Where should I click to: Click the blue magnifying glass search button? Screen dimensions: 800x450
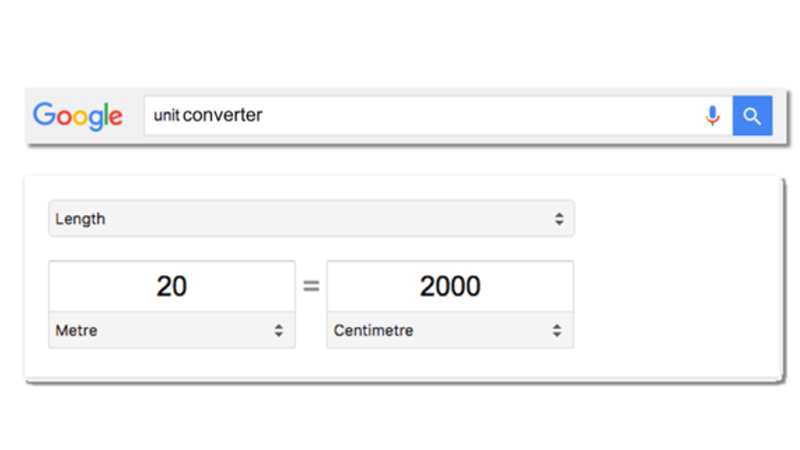752,116
